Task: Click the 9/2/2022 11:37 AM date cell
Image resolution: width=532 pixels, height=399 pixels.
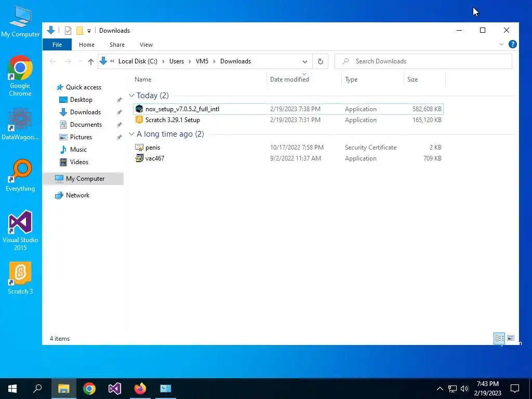Action: (295, 158)
